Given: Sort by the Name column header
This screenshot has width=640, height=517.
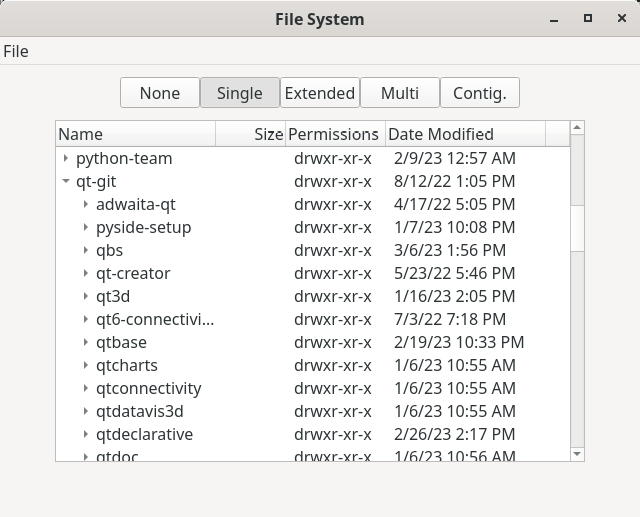Looking at the screenshot, I should click(136, 134).
